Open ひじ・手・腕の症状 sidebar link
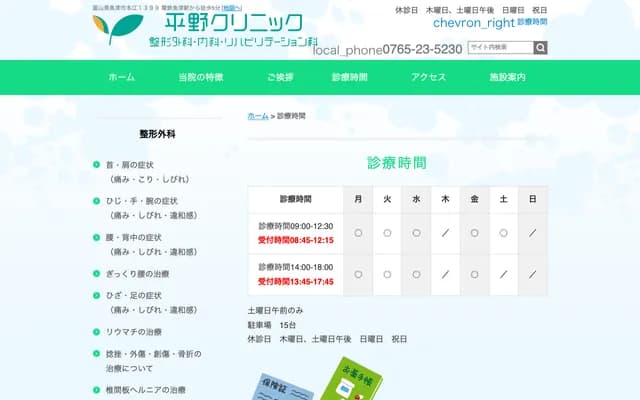This screenshot has width=640, height=400. (x=151, y=208)
